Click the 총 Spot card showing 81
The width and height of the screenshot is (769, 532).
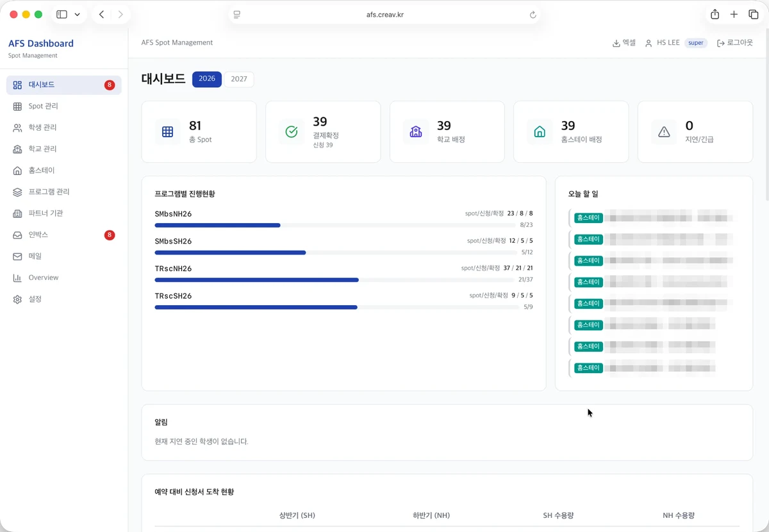[x=199, y=131]
